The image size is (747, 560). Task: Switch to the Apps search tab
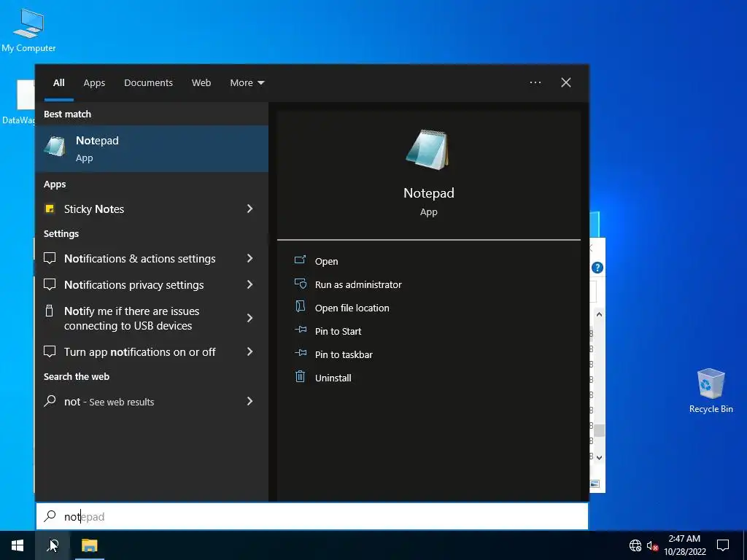[94, 83]
